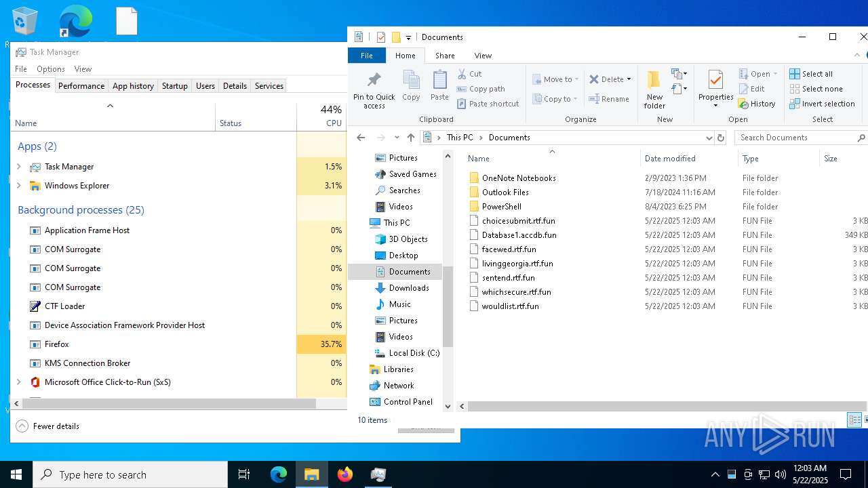This screenshot has width=868, height=488.
Task: Open the Options menu in Task Manager
Action: coord(51,69)
